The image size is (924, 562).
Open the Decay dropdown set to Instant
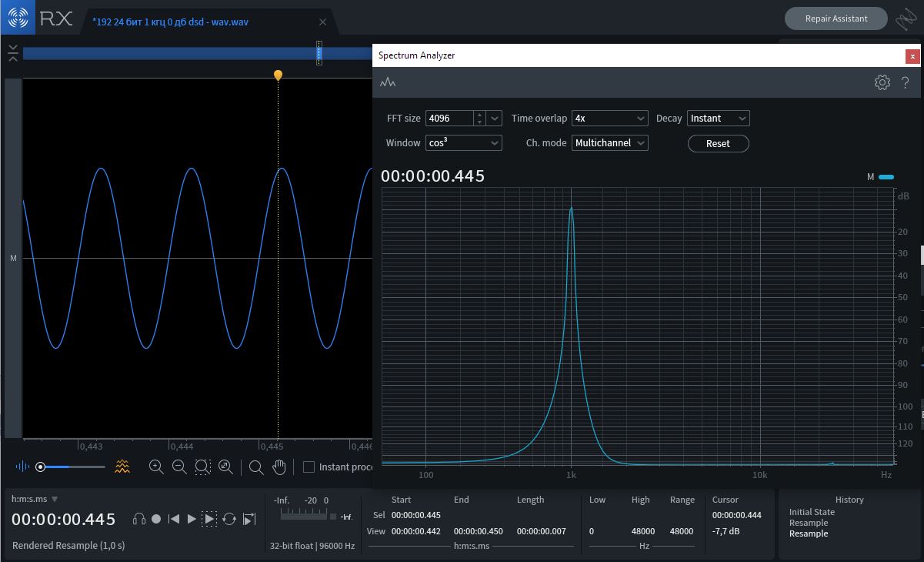coord(718,119)
